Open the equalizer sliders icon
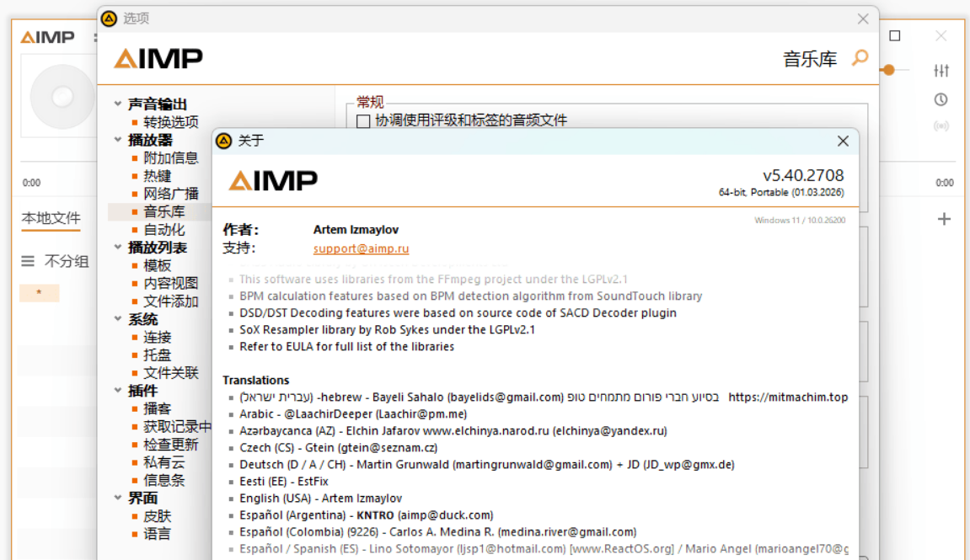970x560 pixels. (x=941, y=71)
